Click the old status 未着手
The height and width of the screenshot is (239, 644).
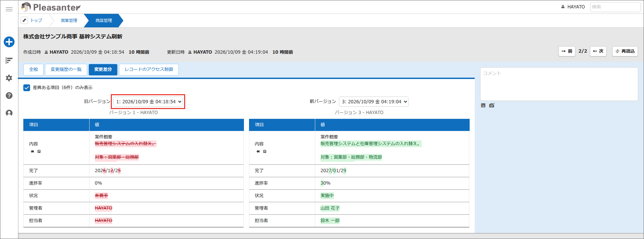(x=101, y=196)
